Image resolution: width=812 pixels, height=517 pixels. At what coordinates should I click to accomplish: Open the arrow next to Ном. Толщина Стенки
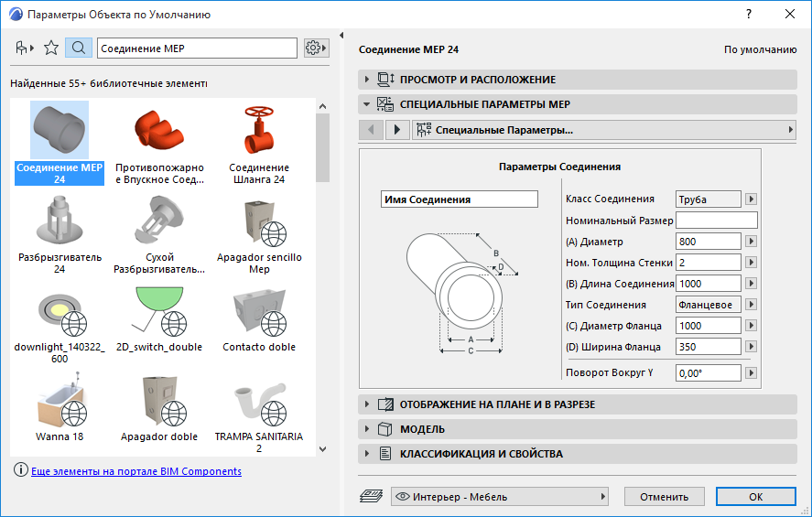[751, 263]
